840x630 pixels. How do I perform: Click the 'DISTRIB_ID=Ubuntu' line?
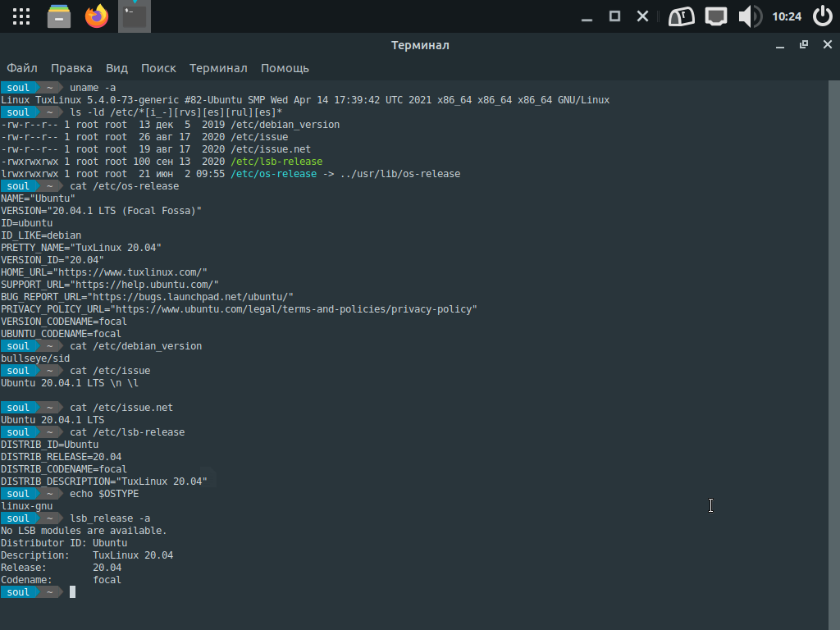point(50,445)
